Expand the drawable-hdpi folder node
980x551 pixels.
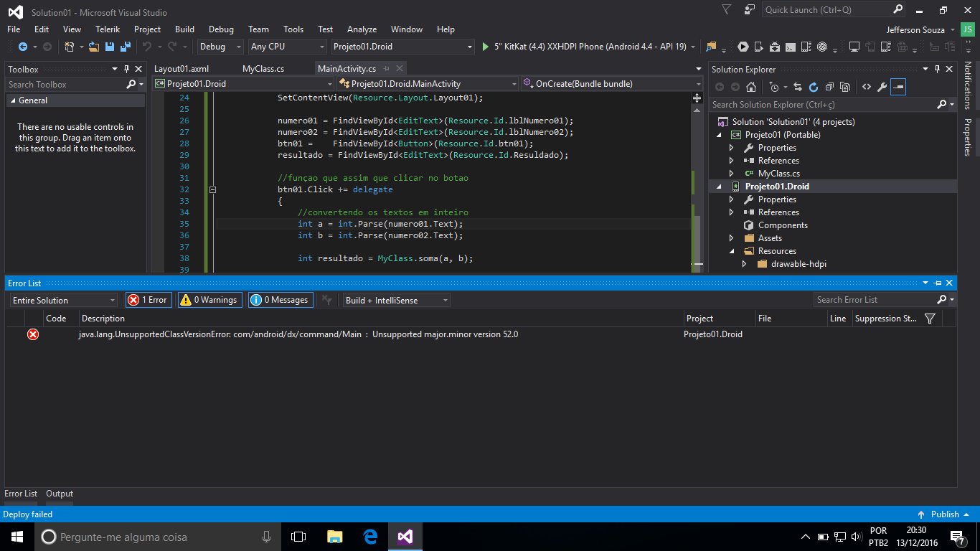point(744,264)
